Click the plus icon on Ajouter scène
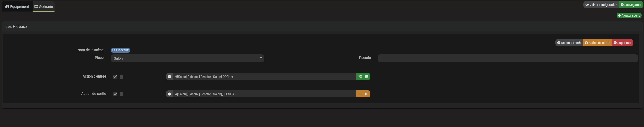Viewport: 644px width, 127px height. click(619, 16)
